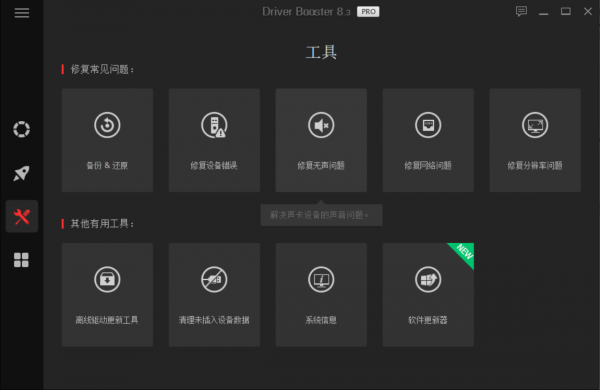600x390 pixels.
Task: Open the Action Center grid icon
Action: tap(21, 260)
